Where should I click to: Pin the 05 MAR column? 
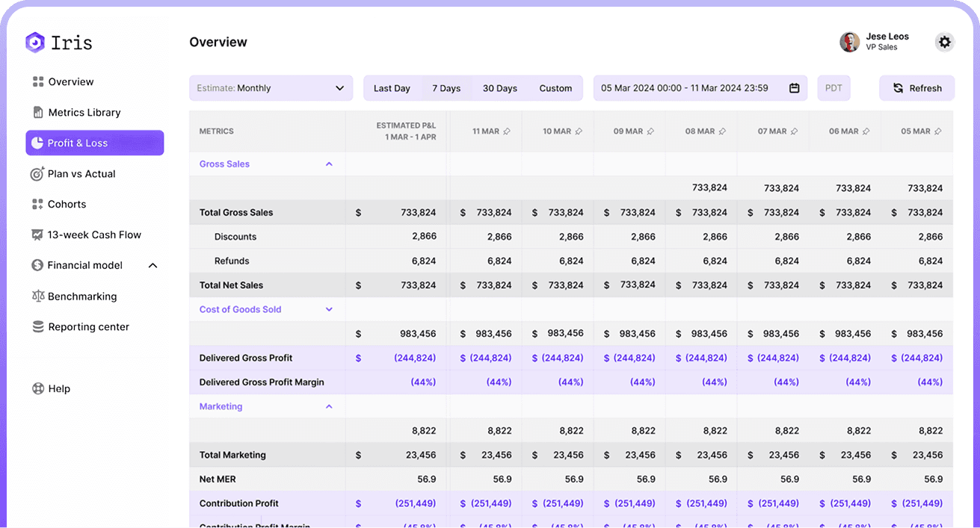tap(938, 131)
